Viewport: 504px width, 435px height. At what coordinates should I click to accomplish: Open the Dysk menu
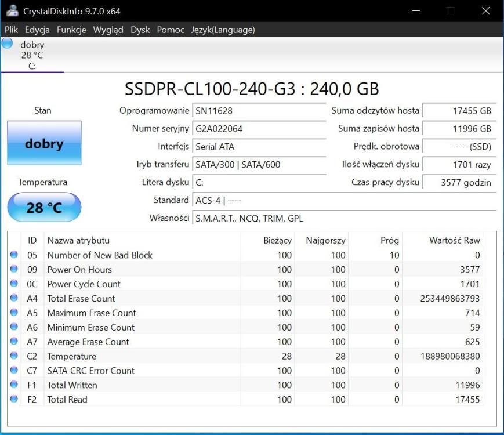pos(140,30)
